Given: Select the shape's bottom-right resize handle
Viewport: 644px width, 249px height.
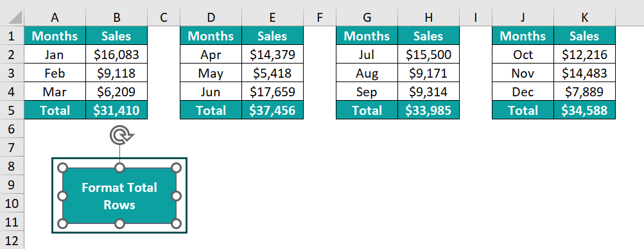Looking at the screenshot, I should click(176, 224).
